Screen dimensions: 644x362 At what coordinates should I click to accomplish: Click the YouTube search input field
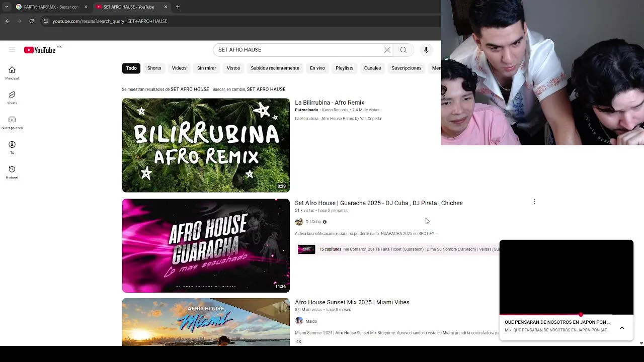(299, 50)
